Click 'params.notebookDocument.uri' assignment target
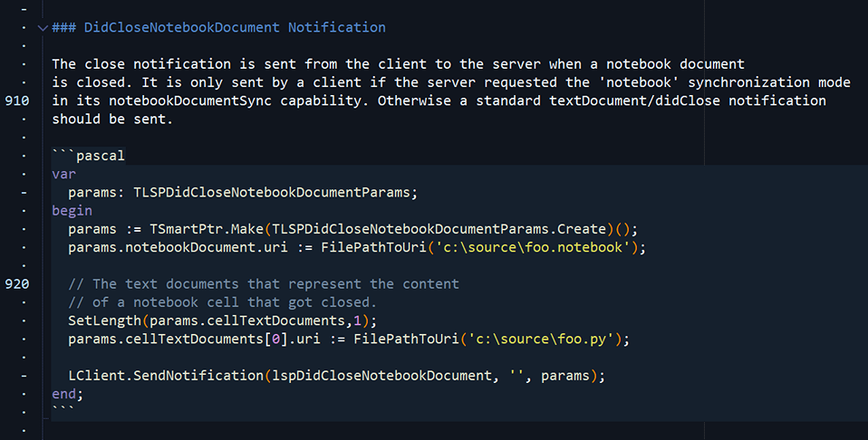 point(178,247)
